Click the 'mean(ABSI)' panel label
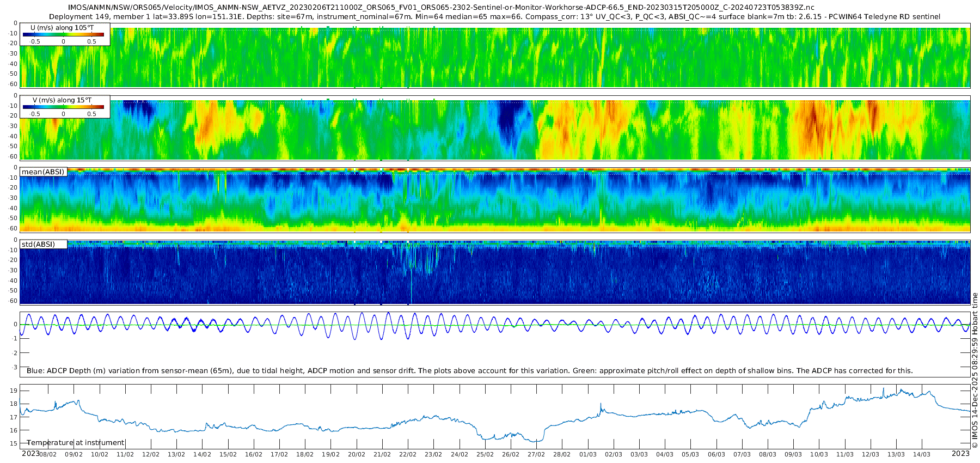Image resolution: width=980 pixels, height=463 pixels. 43,172
